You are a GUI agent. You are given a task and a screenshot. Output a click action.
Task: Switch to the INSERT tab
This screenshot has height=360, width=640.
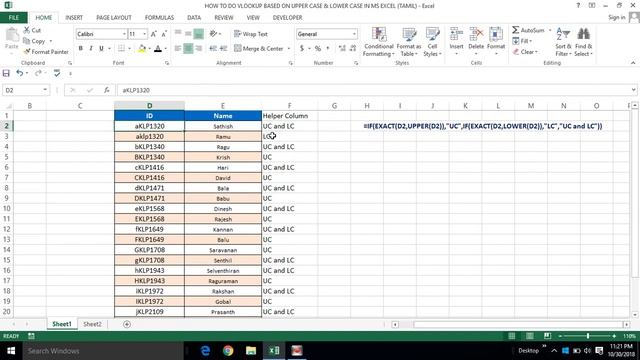(x=74, y=18)
